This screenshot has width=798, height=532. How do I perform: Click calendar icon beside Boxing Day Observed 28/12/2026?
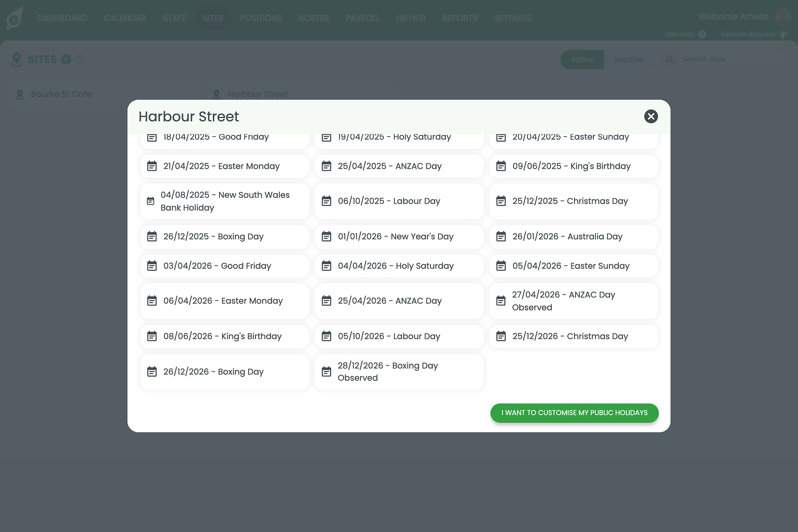tap(327, 372)
